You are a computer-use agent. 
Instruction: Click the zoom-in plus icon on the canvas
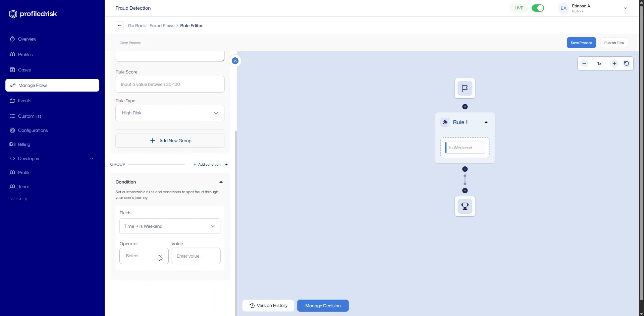point(614,63)
